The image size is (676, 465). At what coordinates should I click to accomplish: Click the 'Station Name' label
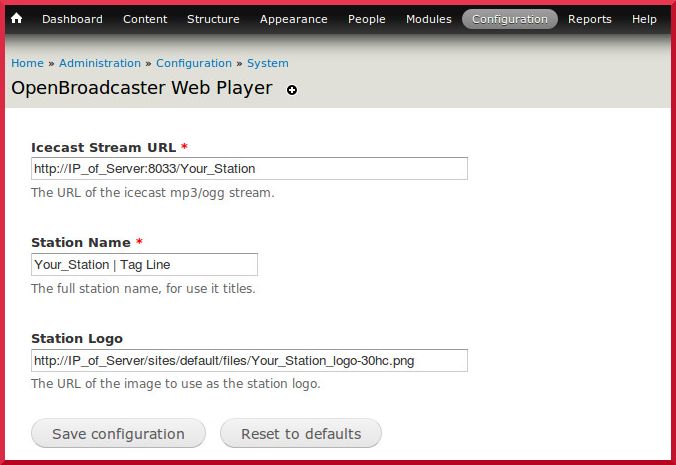pos(81,243)
